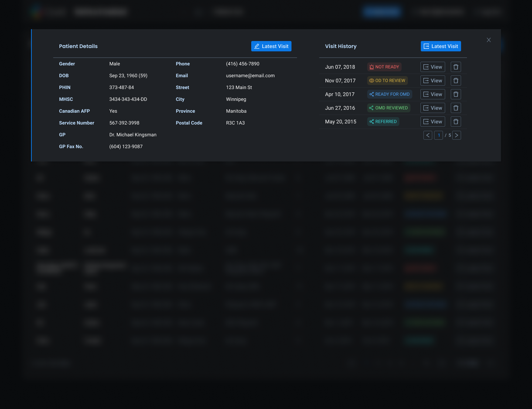Go to previous visit history page
The width and height of the screenshot is (532, 409).
[x=428, y=135]
